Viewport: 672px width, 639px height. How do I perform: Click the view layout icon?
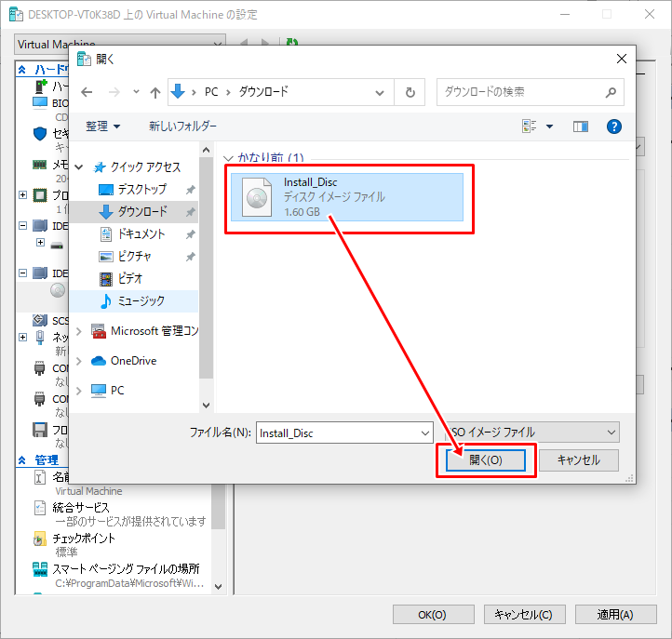pyautogui.click(x=531, y=126)
